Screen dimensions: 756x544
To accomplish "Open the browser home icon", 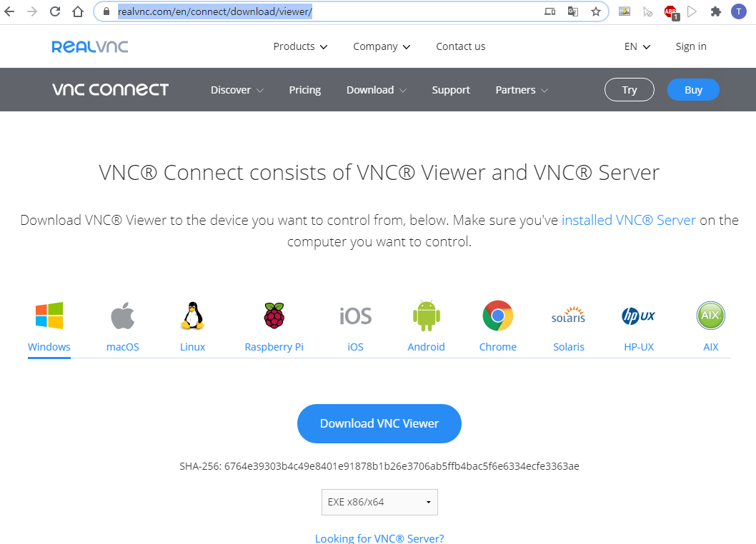I will [78, 11].
